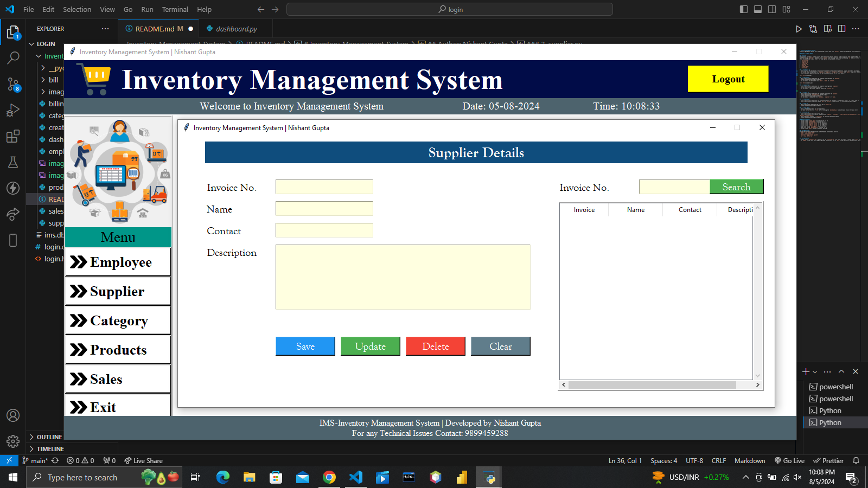Open Customize Layout icon
Image resolution: width=868 pixels, height=488 pixels.
[x=786, y=9]
